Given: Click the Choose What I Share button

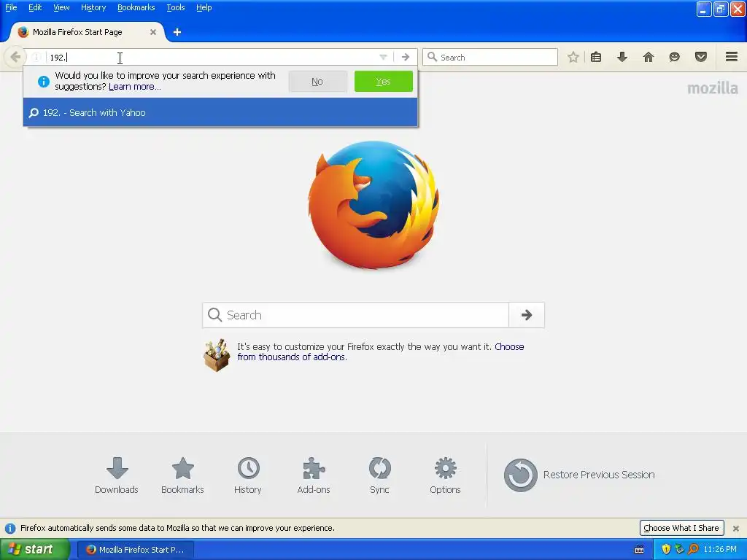Looking at the screenshot, I should pos(681,528).
